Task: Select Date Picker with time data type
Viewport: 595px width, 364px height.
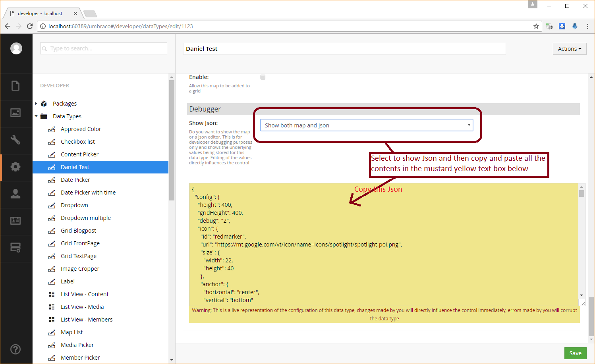Action: (88, 193)
